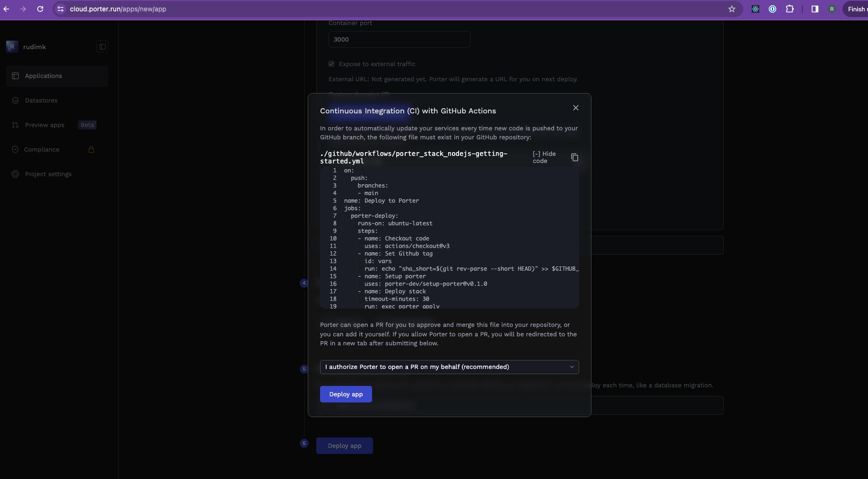868x479 pixels.
Task: Click the Preview apps branch icon
Action: click(16, 125)
